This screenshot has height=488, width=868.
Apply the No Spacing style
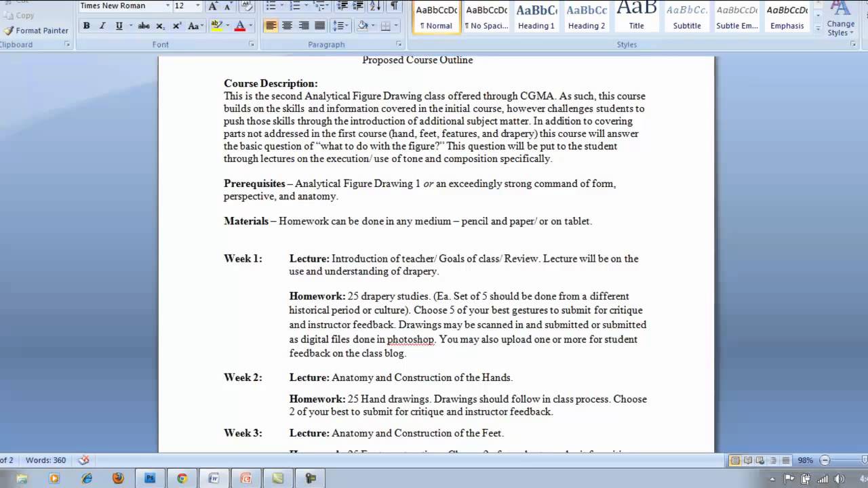486,17
